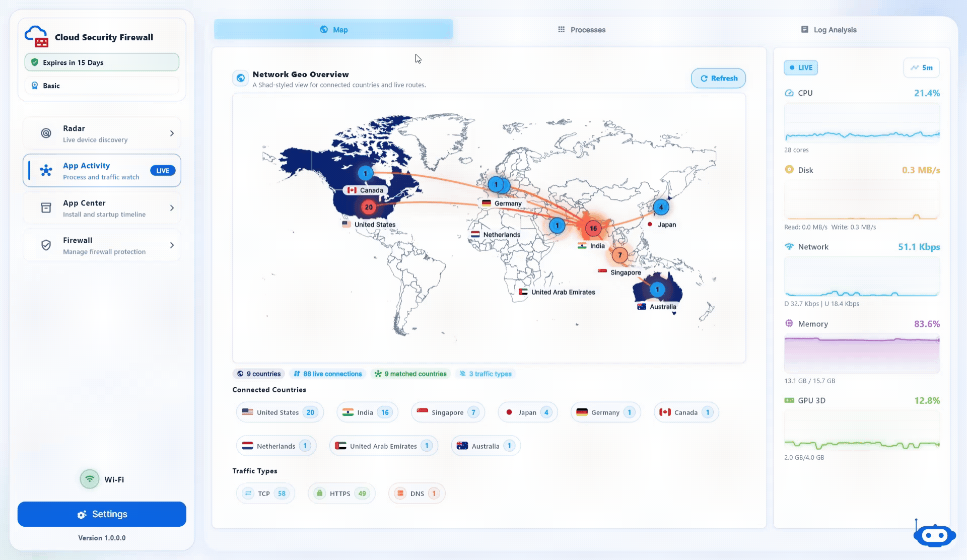Click the Australia country chip
Image resolution: width=967 pixels, height=560 pixels.
486,446
